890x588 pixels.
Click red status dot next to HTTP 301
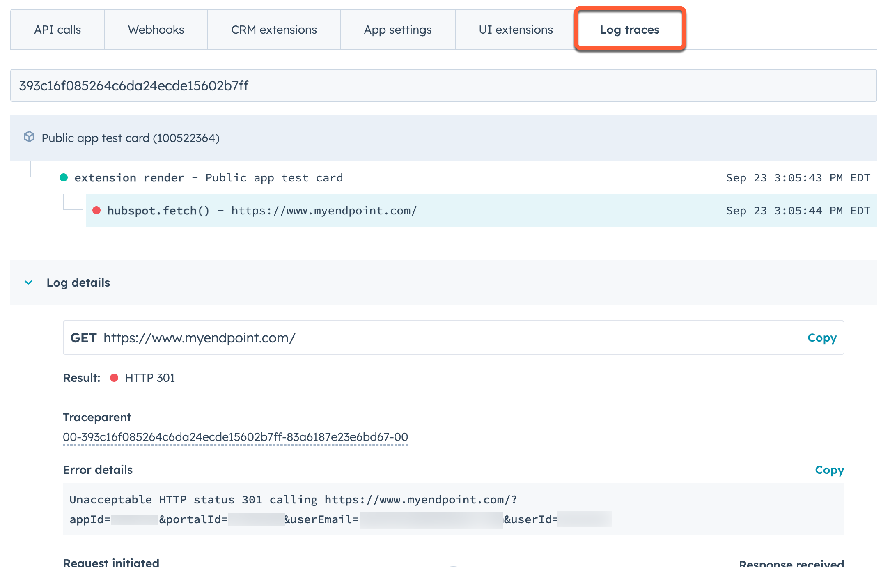[115, 378]
